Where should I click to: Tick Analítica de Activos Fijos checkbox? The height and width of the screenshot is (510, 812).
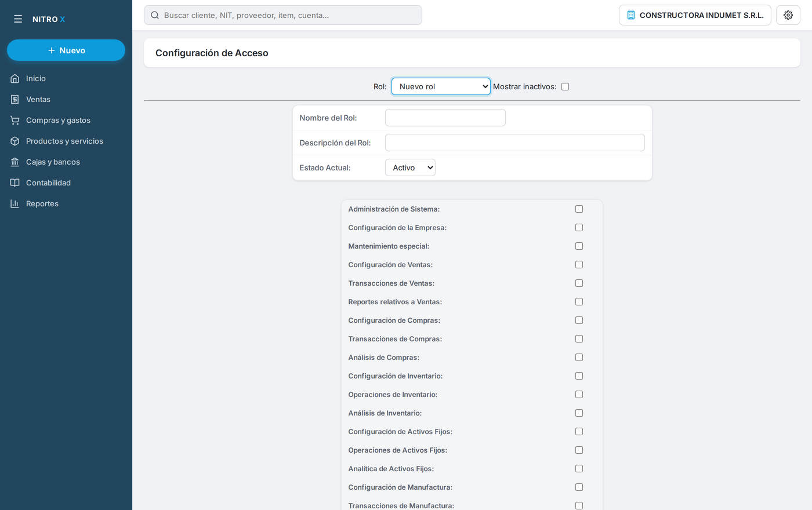coord(579,468)
